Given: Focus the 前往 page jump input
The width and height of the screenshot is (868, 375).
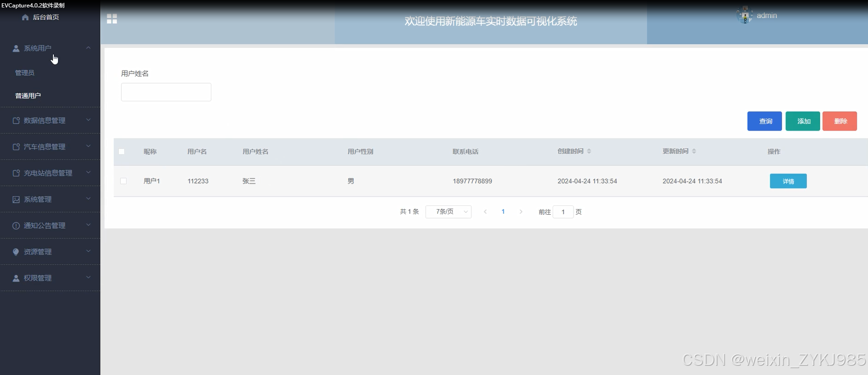Looking at the screenshot, I should coord(563,212).
